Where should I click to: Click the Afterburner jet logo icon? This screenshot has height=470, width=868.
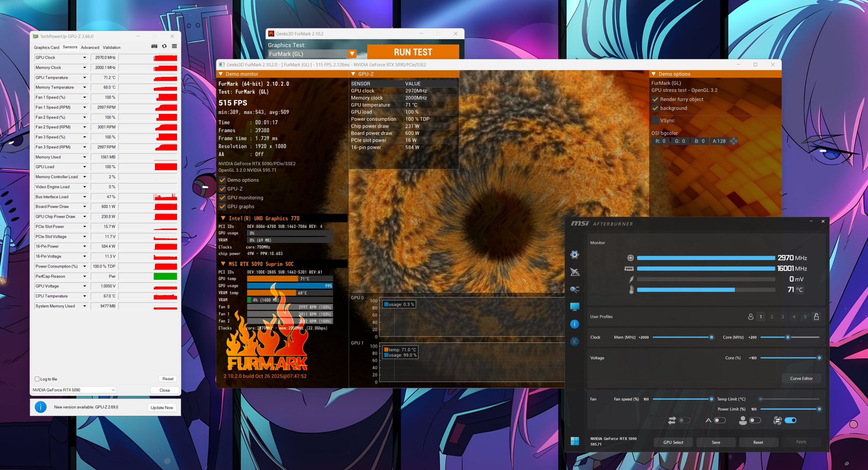tap(575, 272)
